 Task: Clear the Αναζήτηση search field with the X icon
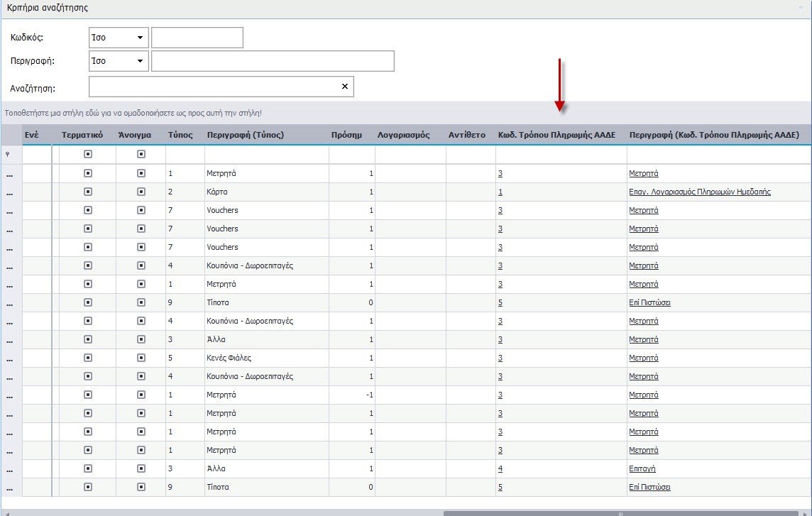coord(344,87)
